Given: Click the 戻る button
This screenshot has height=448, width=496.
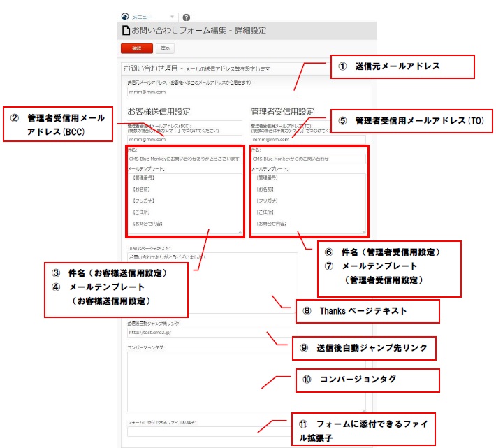Looking at the screenshot, I should (165, 48).
